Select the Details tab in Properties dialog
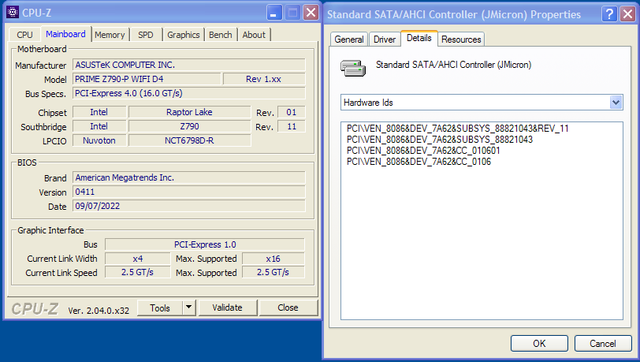The height and width of the screenshot is (362, 640). (419, 38)
